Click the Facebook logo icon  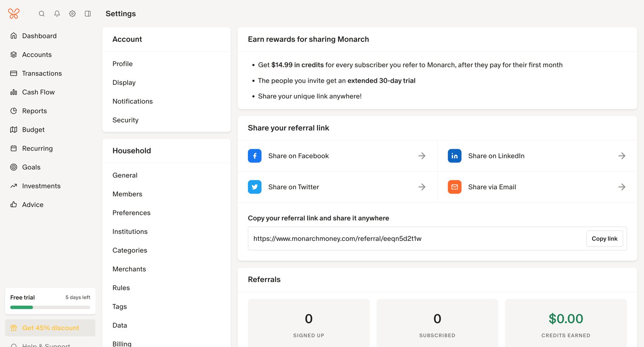pyautogui.click(x=255, y=156)
